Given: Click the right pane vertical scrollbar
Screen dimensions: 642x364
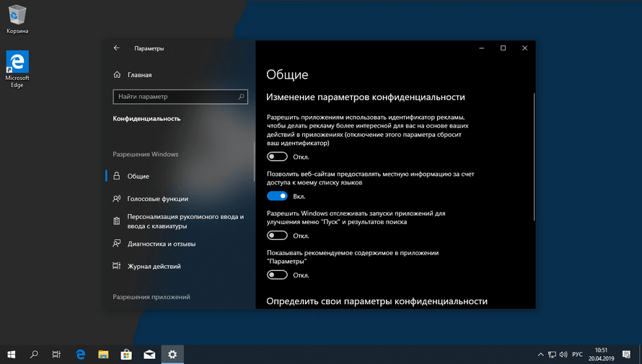Looking at the screenshot, I should (534, 156).
